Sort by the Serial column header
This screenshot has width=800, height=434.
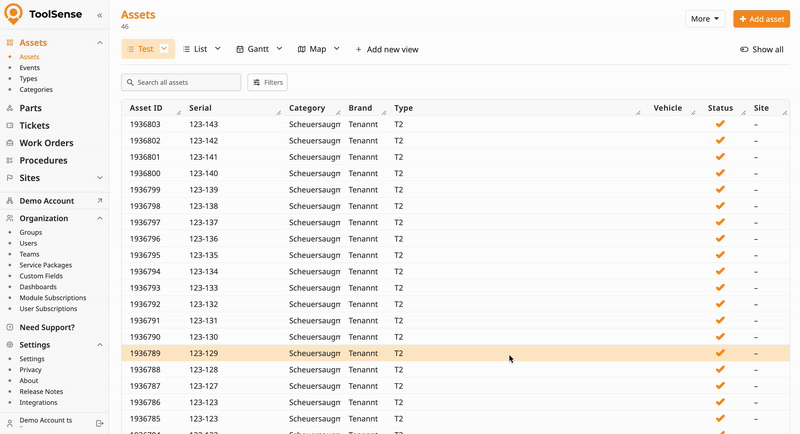[200, 108]
